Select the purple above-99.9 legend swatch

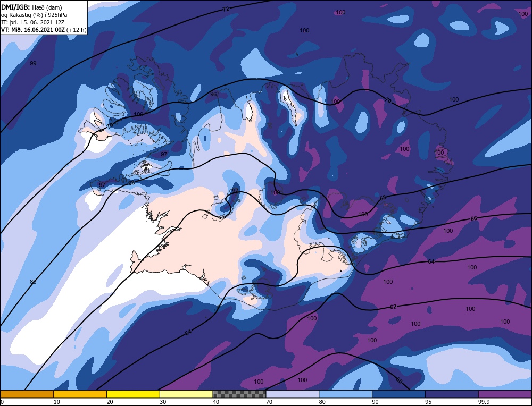(x=505, y=394)
